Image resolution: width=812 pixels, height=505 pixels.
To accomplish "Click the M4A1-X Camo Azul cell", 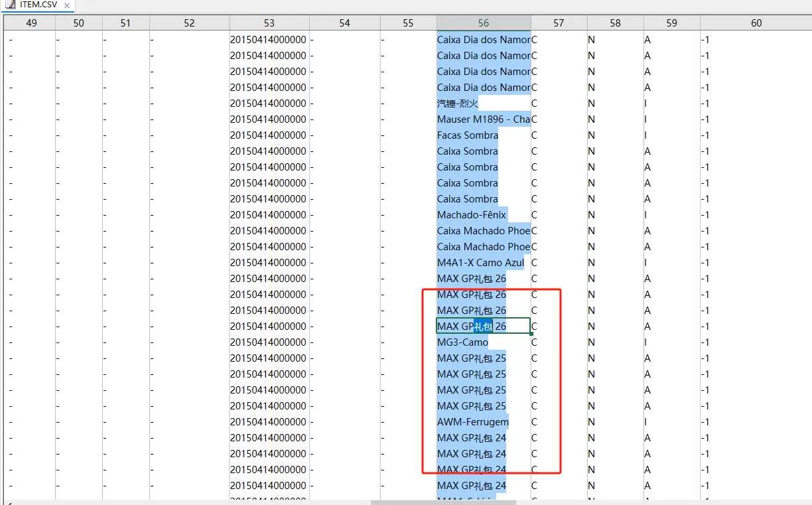I will (480, 263).
